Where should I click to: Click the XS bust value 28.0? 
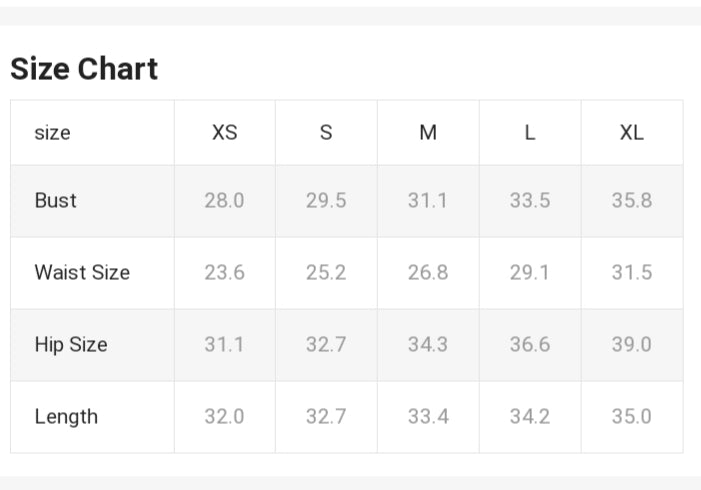point(224,200)
